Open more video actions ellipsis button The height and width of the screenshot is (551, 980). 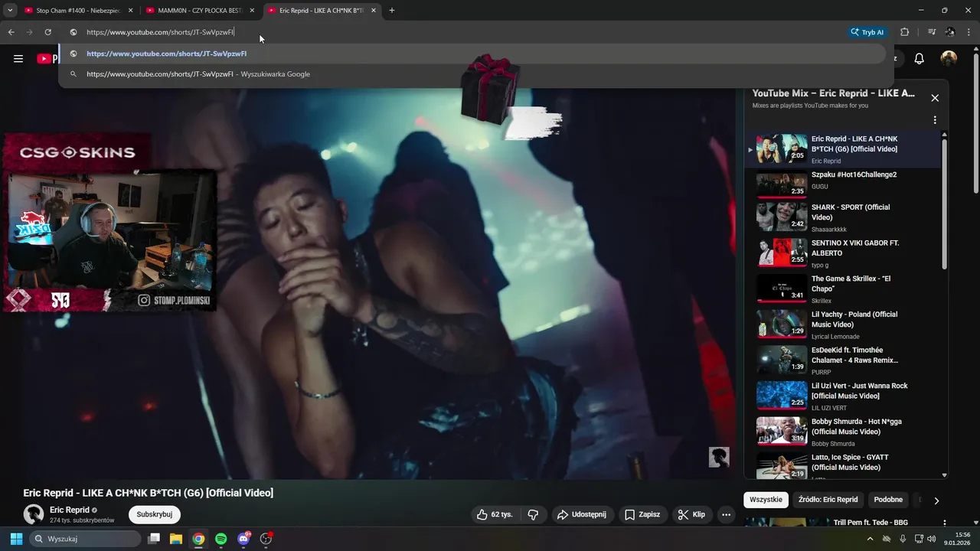[727, 514]
